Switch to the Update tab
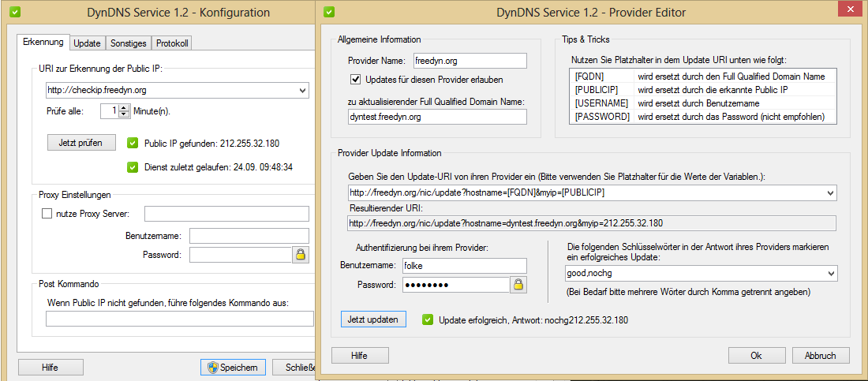868x381 pixels. (87, 43)
